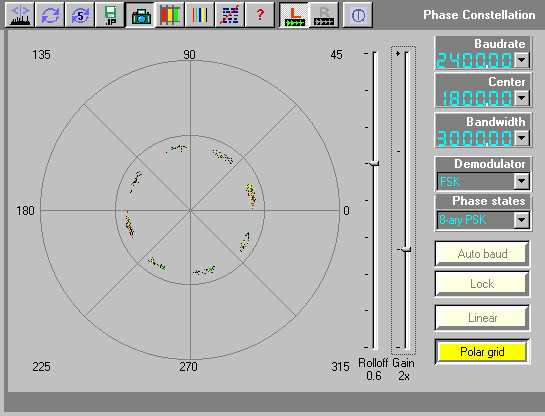This screenshot has width=545, height=416.
Task: Toggle the Polar grid yellow button
Action: pos(482,352)
